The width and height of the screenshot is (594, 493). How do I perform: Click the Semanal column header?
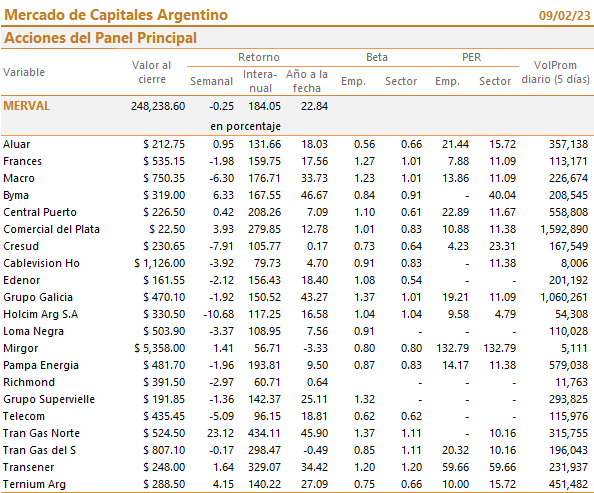pos(211,81)
